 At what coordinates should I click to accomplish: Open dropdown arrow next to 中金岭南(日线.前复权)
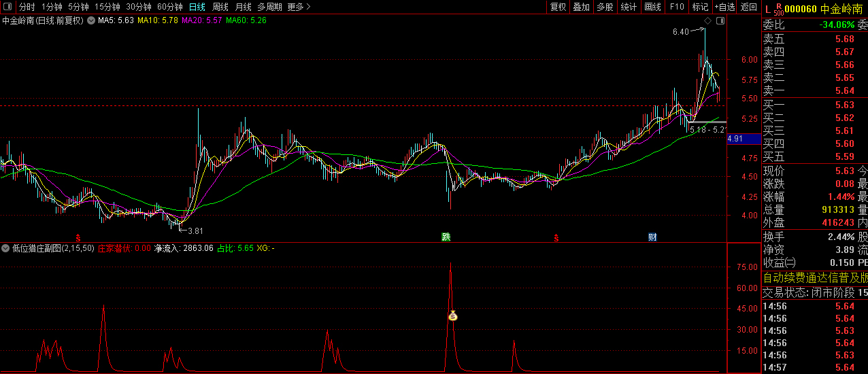click(x=90, y=20)
